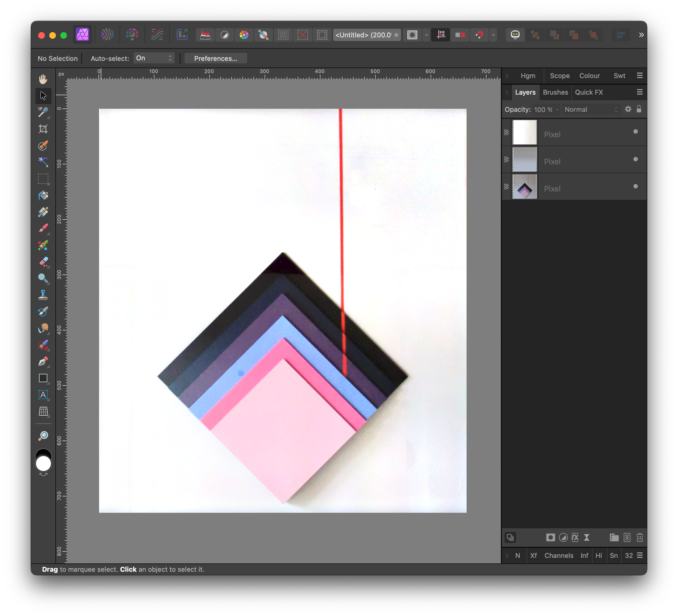Click the white secondary colour swatch
This screenshot has width=678, height=616.
[43, 464]
